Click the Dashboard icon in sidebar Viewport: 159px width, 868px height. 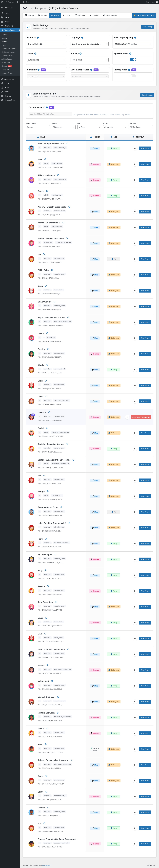pyautogui.click(x=2, y=7)
